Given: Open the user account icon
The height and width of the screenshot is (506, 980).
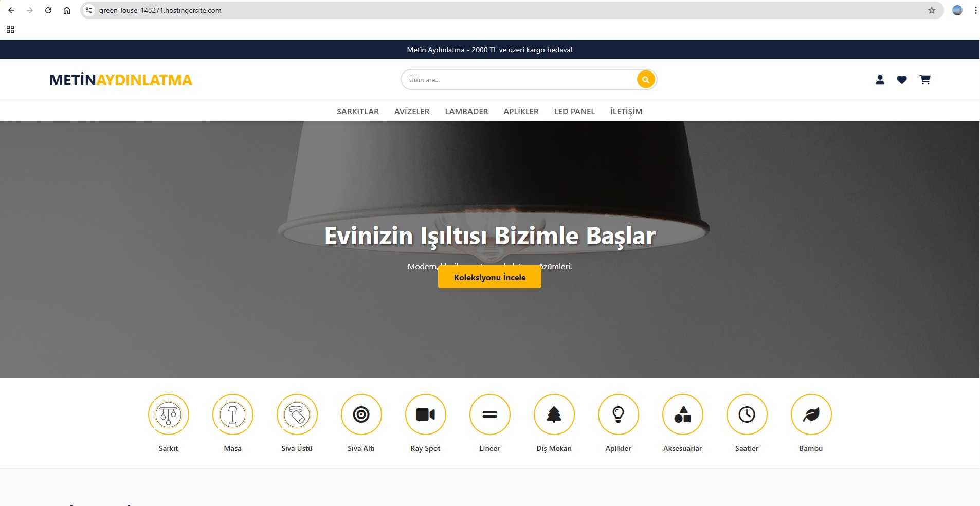Looking at the screenshot, I should pos(880,80).
